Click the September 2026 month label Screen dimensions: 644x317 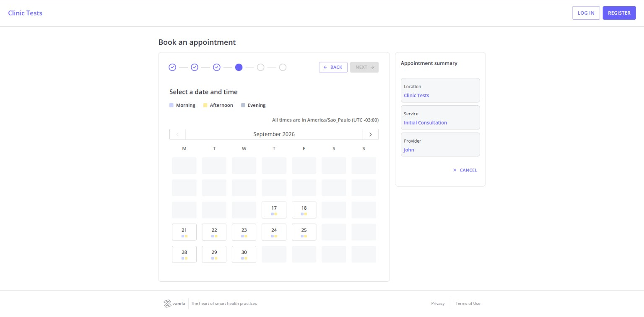[x=274, y=134]
